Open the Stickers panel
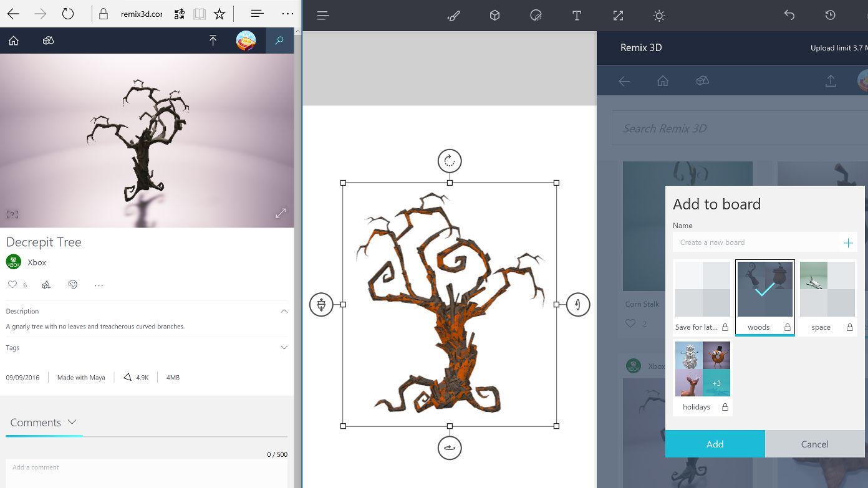Image resolution: width=868 pixels, height=488 pixels. (536, 15)
